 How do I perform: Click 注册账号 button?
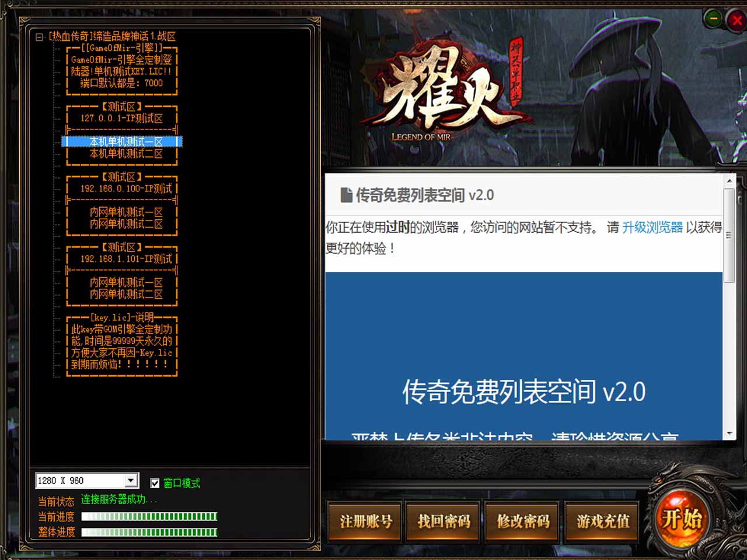point(366,521)
